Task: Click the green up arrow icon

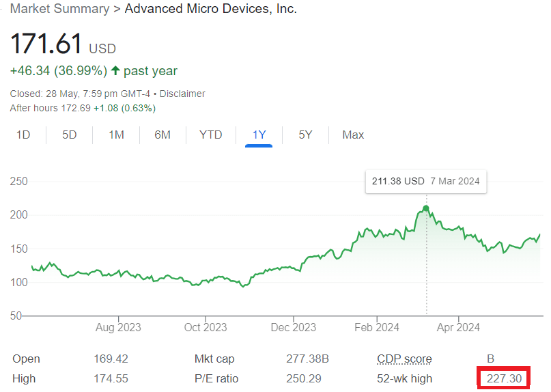Action: [115, 70]
